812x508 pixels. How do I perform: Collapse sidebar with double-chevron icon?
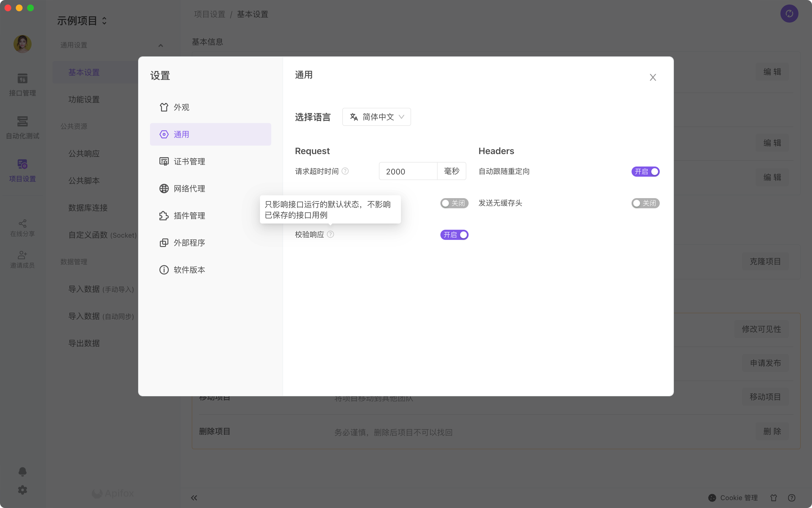(194, 498)
